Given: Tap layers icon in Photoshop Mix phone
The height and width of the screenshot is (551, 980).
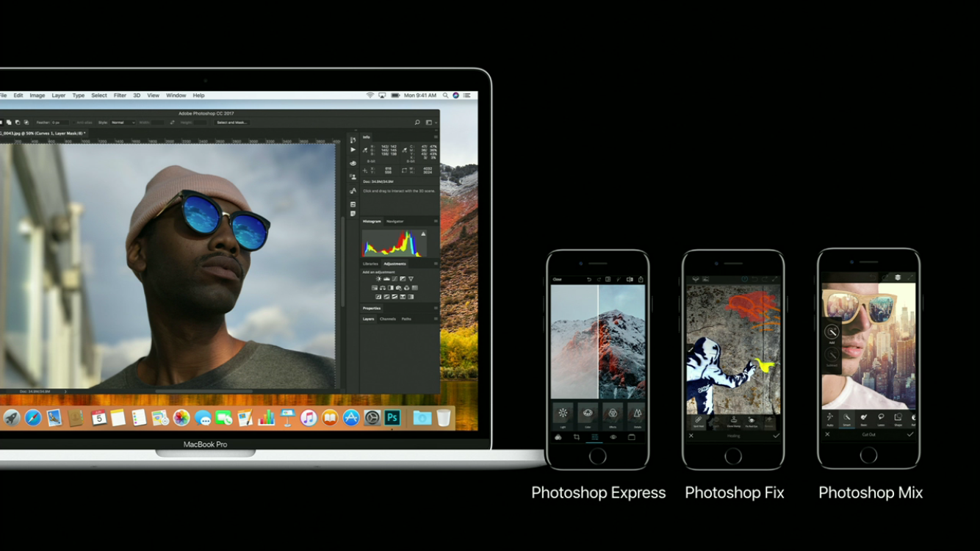Looking at the screenshot, I should 898,278.
